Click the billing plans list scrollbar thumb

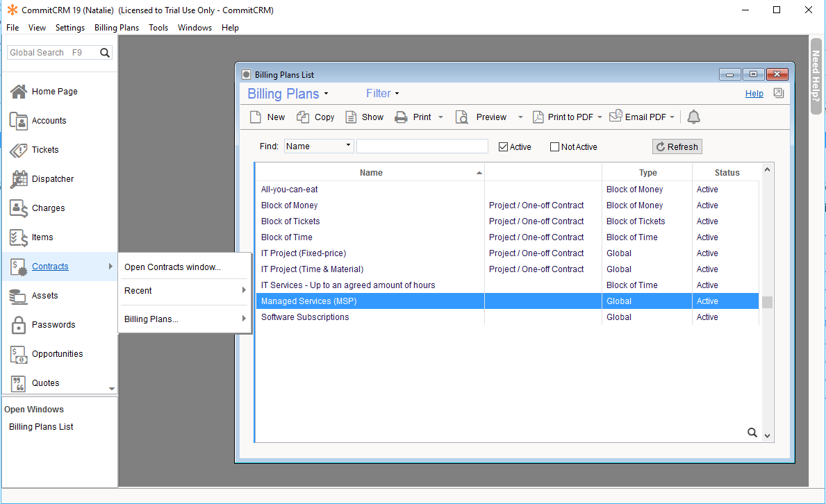(767, 302)
